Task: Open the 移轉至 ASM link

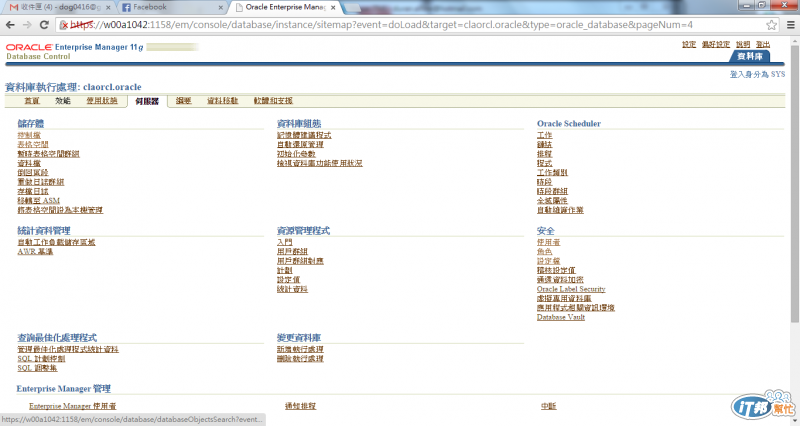Action: 39,201
